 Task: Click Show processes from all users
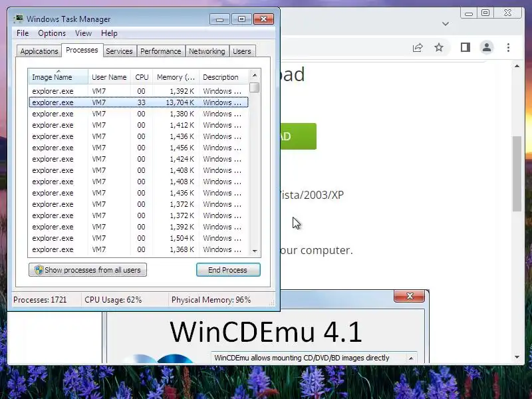coord(88,270)
